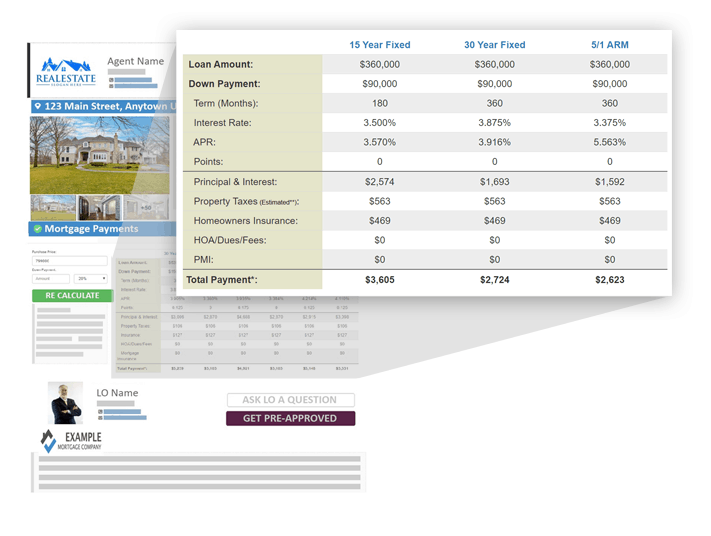Click the Mortgage Payments section header
The width and height of the screenshot is (711, 536).
click(102, 229)
